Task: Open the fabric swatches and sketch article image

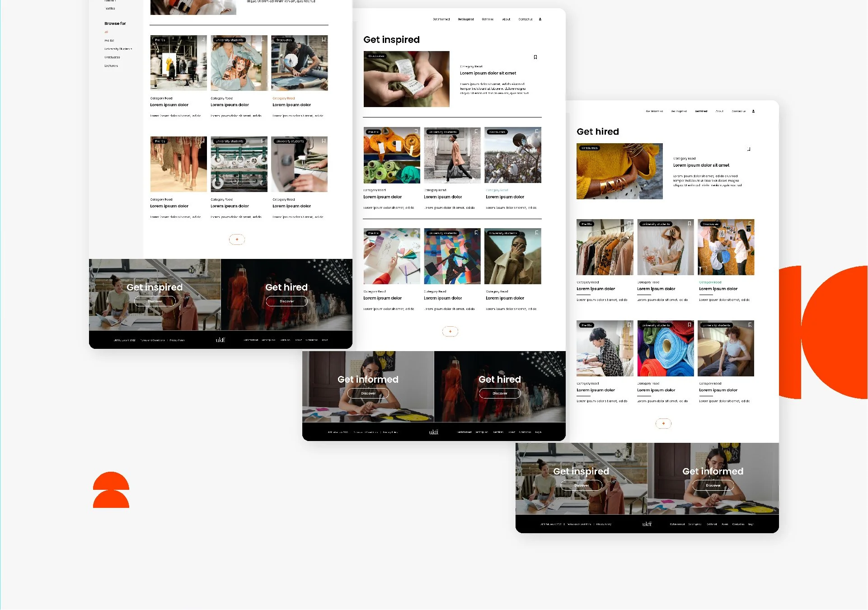Action: click(392, 256)
